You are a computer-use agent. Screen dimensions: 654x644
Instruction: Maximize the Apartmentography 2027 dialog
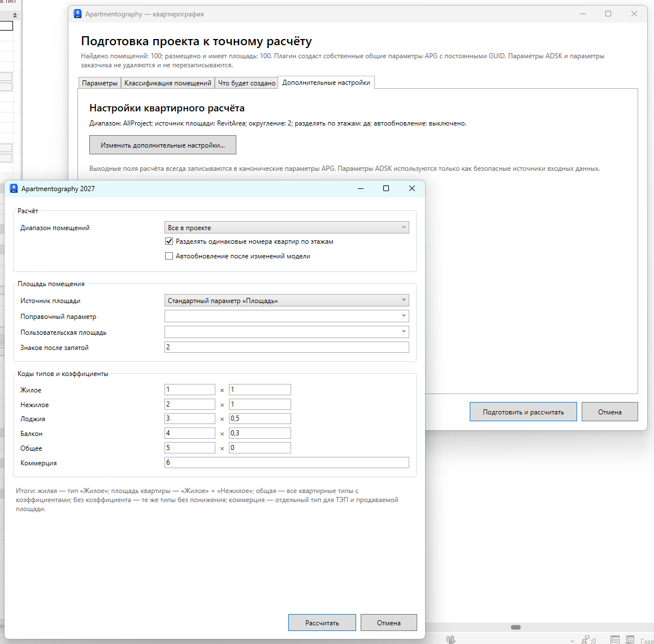(386, 188)
